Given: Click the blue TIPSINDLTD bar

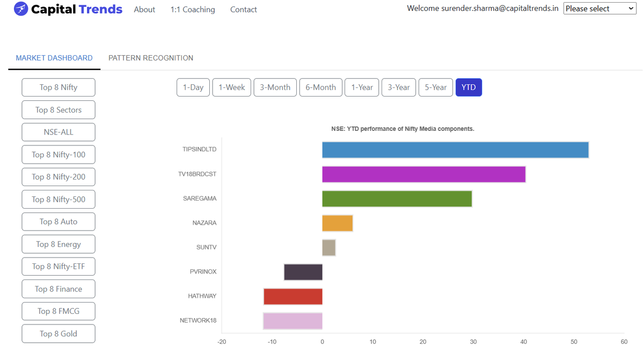Looking at the screenshot, I should 455,150.
